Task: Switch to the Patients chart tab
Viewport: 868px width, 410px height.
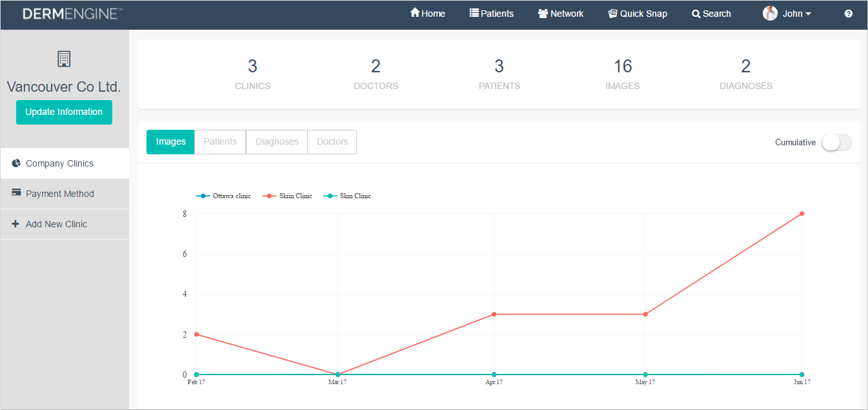Action: pyautogui.click(x=220, y=142)
